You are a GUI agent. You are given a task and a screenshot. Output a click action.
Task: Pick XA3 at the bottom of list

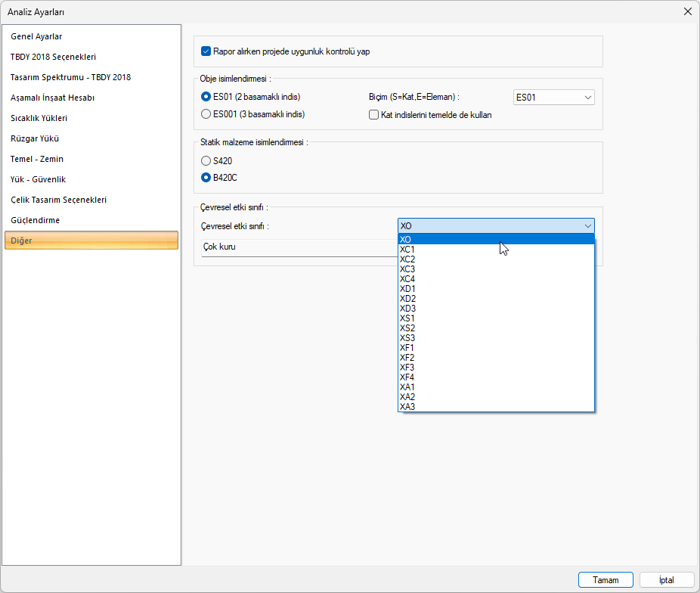(407, 406)
